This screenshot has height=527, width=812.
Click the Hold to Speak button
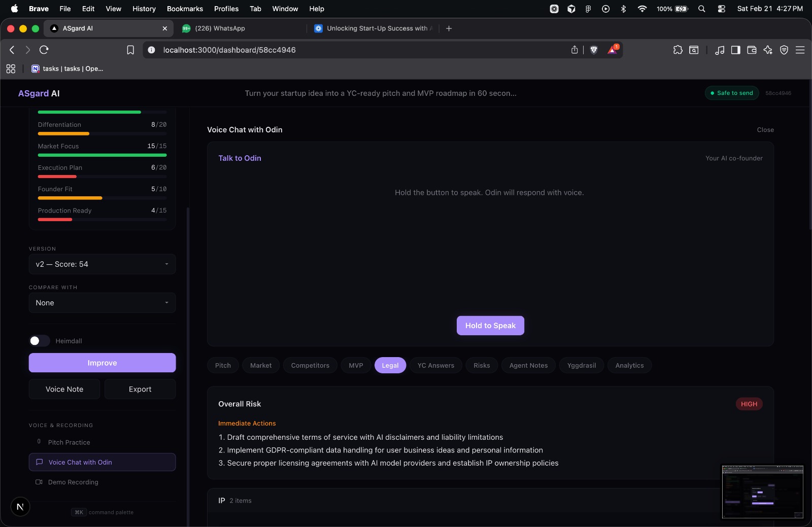pos(490,326)
